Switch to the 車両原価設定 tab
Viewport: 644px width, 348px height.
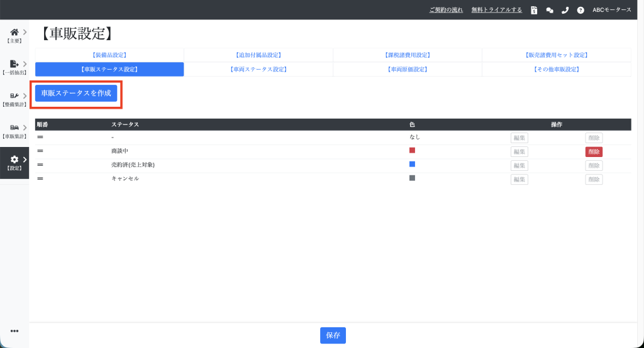(x=407, y=69)
